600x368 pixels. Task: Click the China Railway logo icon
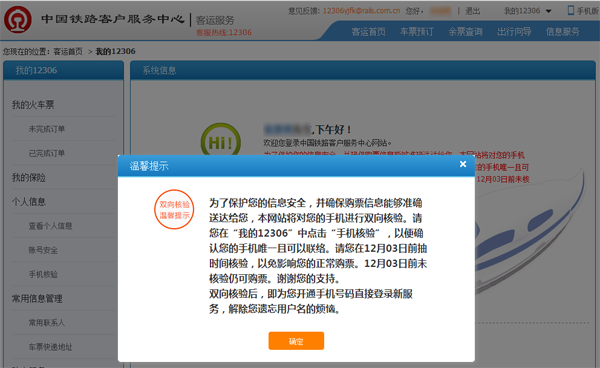point(18,20)
